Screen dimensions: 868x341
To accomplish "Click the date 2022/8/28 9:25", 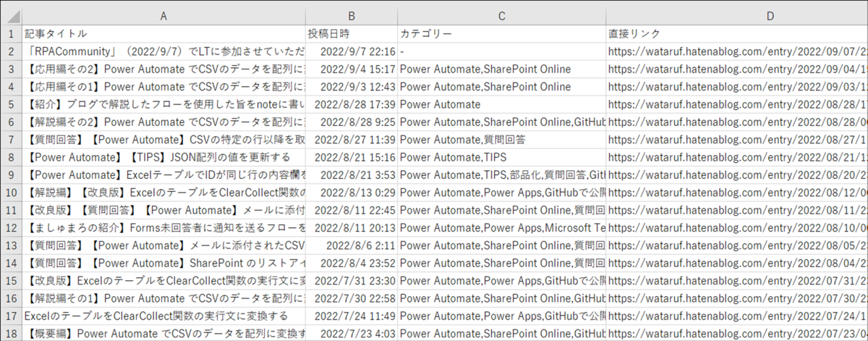I will 351,122.
